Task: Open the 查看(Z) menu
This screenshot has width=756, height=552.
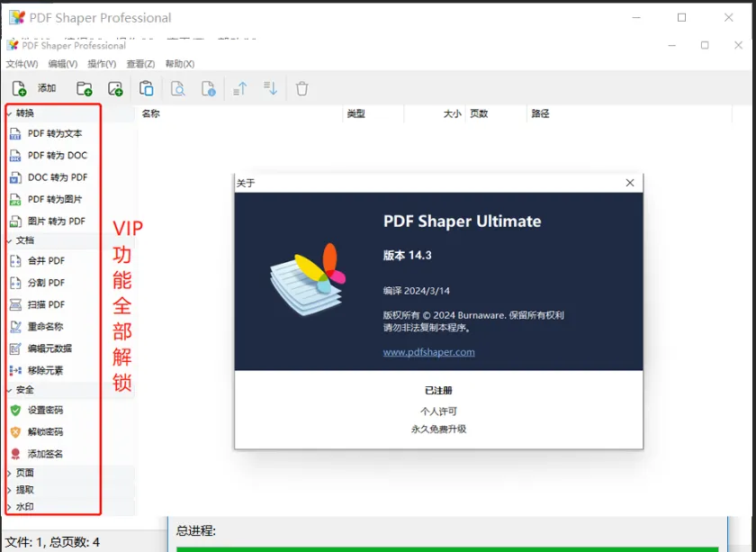Action: coord(140,64)
